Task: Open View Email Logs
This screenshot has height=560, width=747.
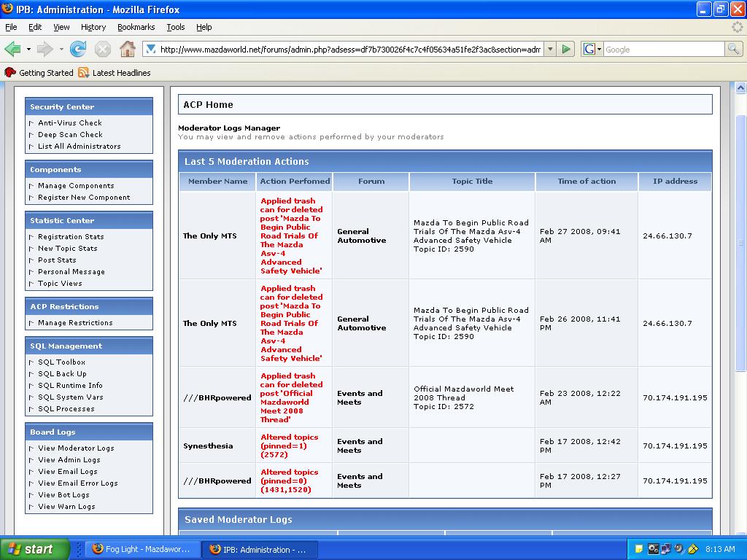Action: pyautogui.click(x=68, y=472)
